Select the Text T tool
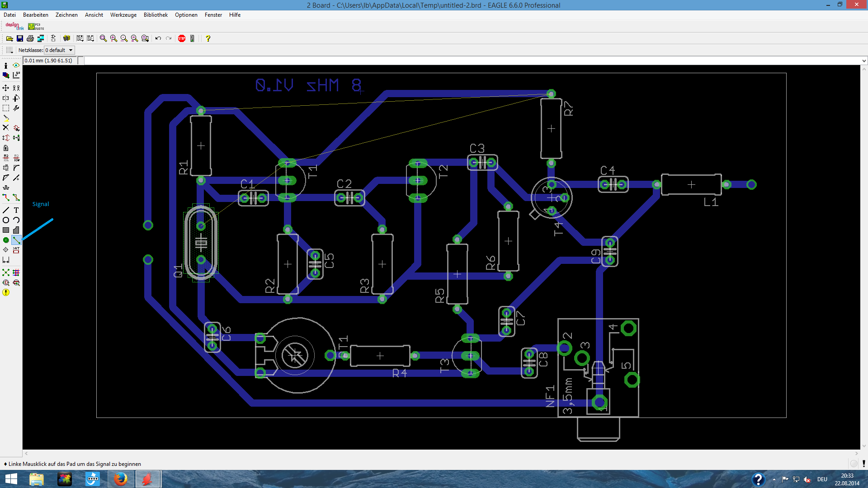Image resolution: width=868 pixels, height=488 pixels. pos(16,210)
